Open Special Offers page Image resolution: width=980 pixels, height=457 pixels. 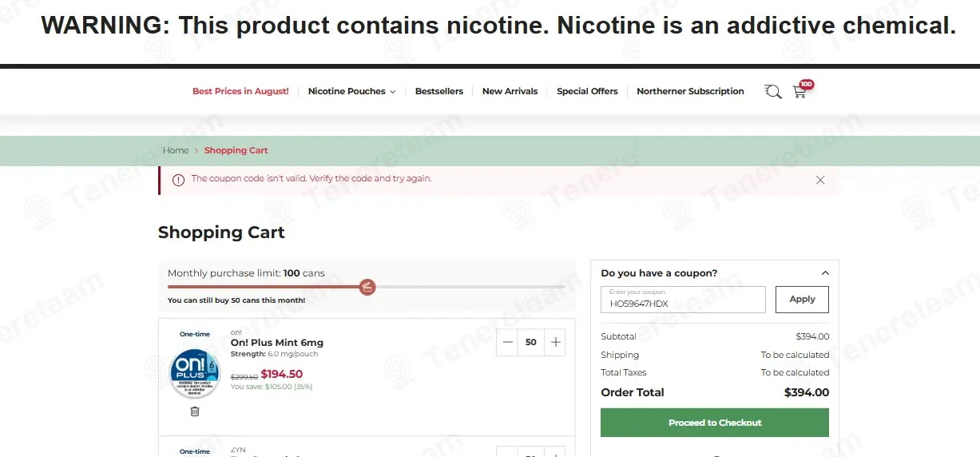[x=587, y=91]
